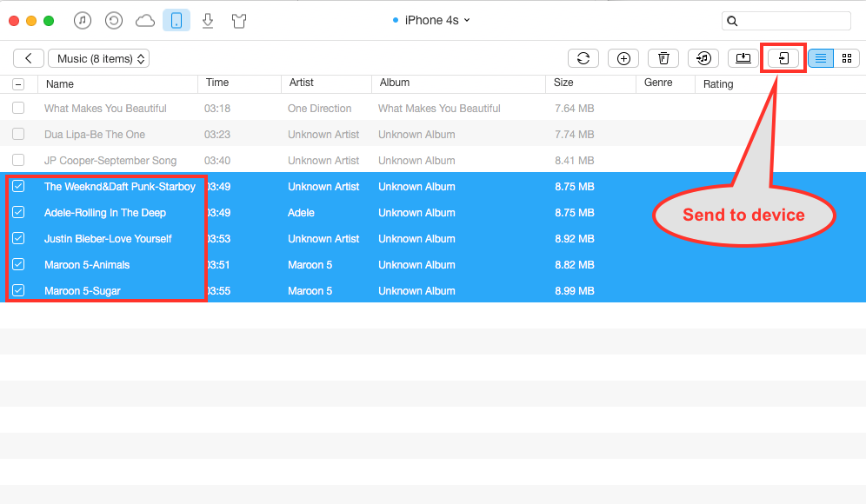Uncheck Maroon 5-Sugar row

[18, 290]
